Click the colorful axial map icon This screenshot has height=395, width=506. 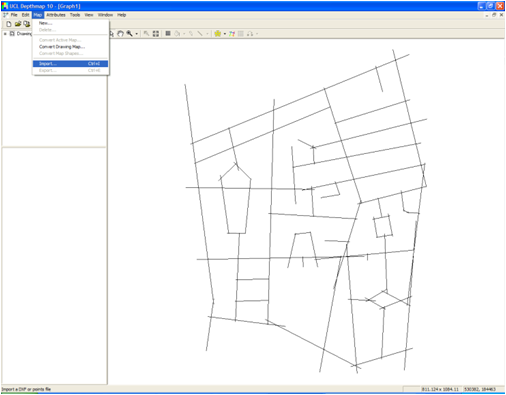pyautogui.click(x=232, y=34)
